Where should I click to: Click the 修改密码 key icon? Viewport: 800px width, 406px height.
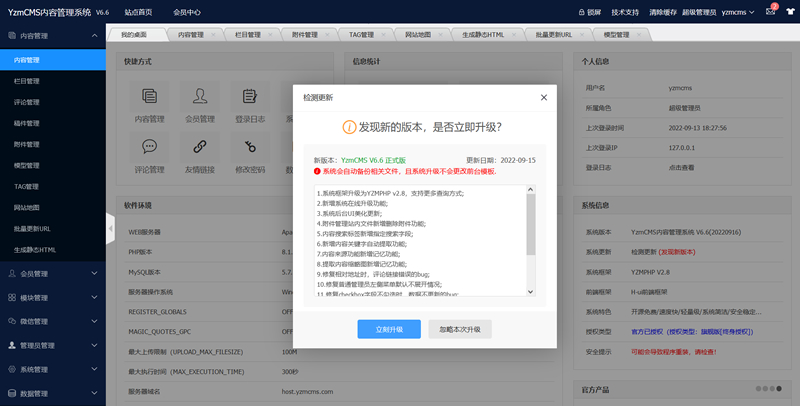coord(250,147)
